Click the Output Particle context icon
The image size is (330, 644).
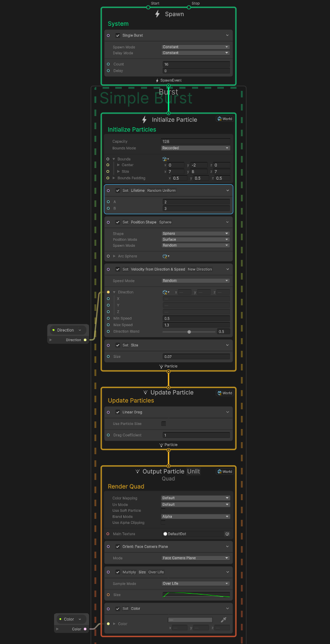[x=137, y=471]
